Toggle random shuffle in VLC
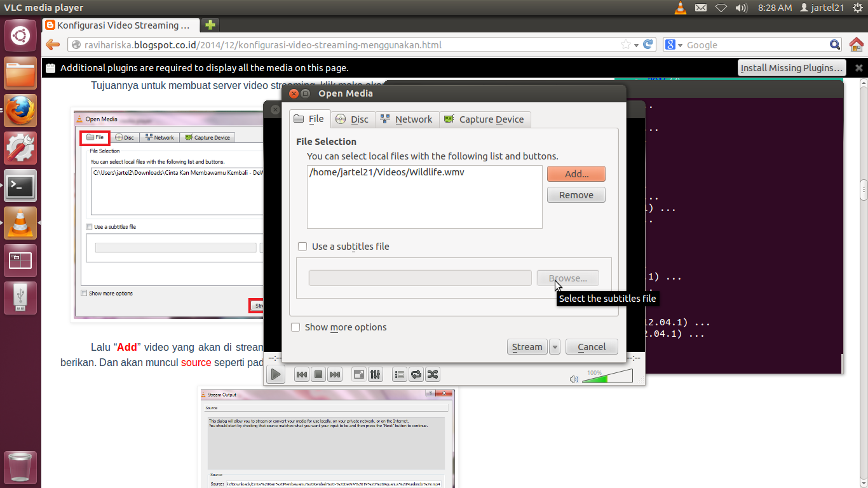 (x=433, y=374)
